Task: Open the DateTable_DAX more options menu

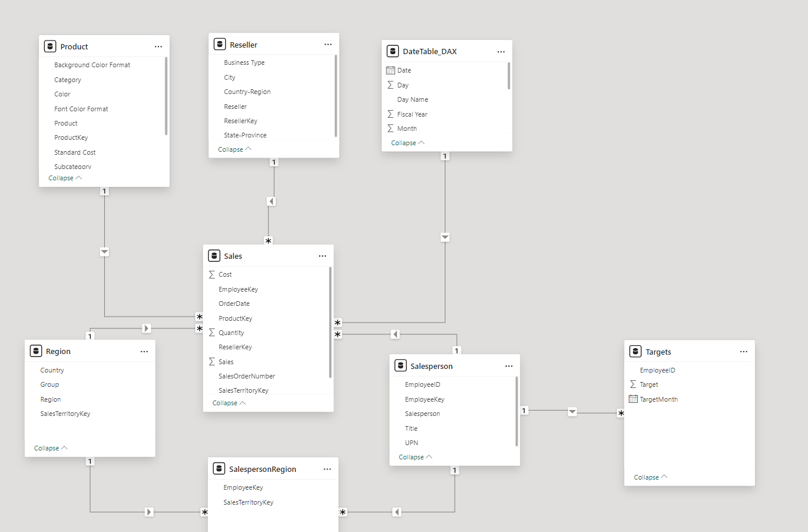Action: pos(501,52)
